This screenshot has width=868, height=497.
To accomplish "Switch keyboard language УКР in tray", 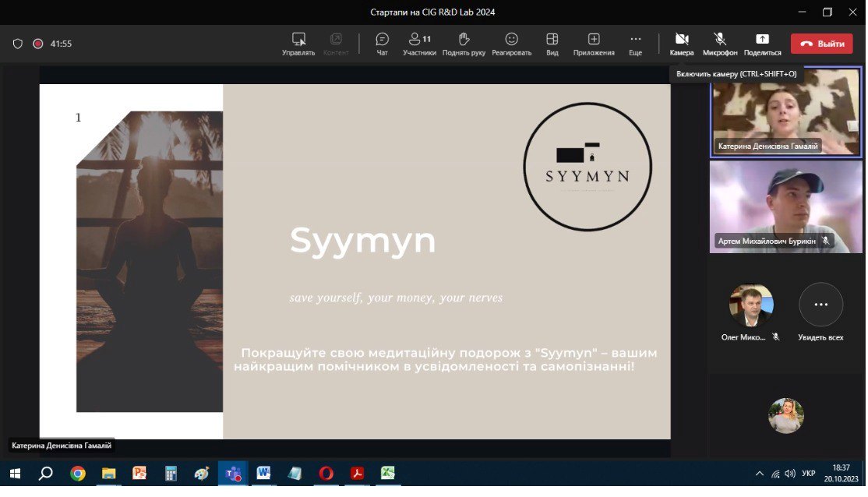I will 809,473.
